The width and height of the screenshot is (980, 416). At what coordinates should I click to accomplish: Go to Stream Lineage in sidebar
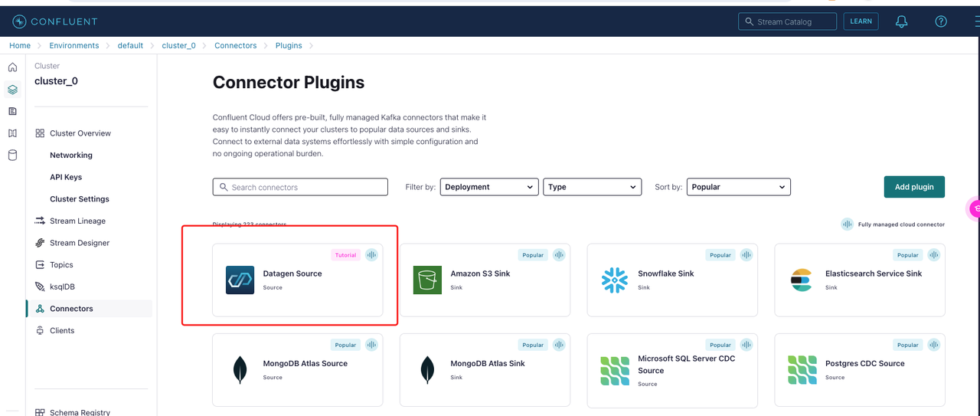point(77,221)
